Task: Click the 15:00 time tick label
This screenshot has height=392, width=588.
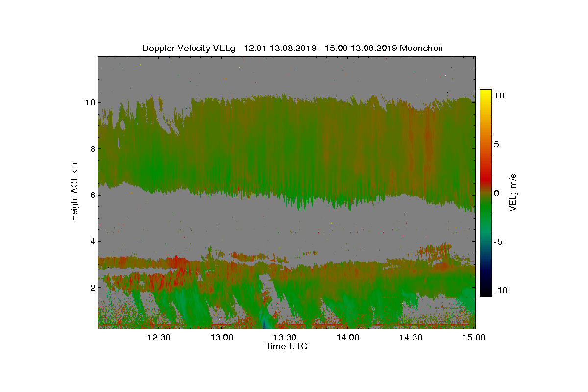Action: 474,337
